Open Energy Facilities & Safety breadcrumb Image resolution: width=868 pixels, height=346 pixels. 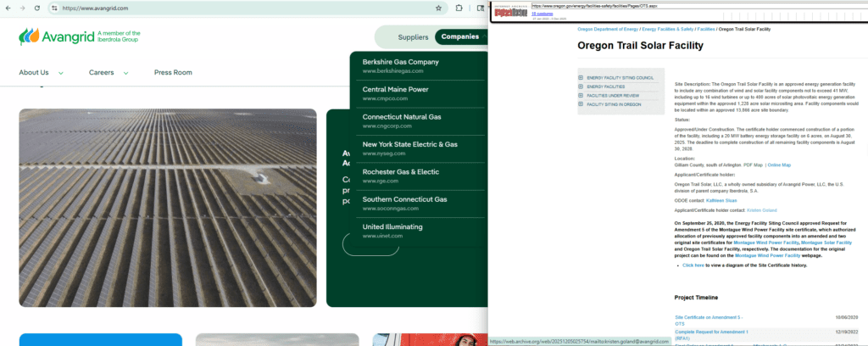point(668,29)
